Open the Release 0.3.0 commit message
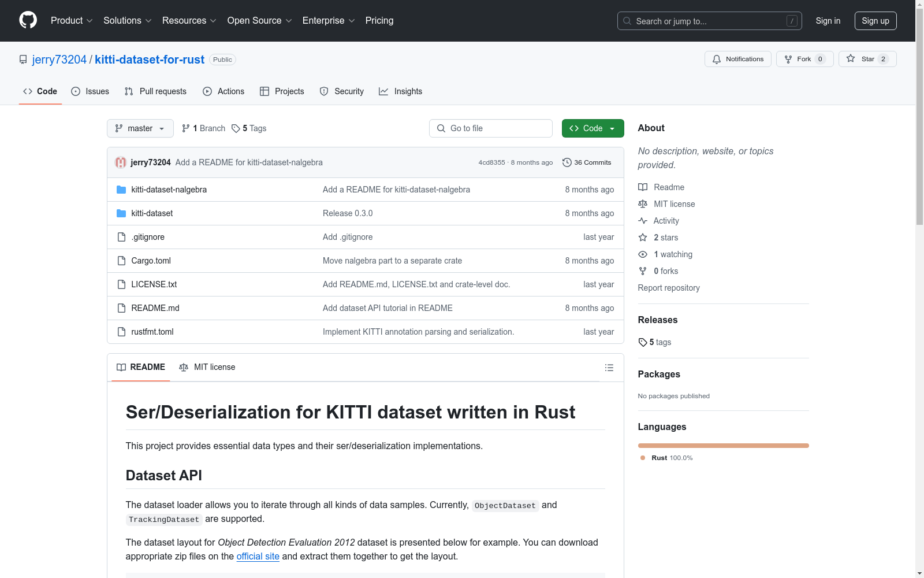 [348, 213]
